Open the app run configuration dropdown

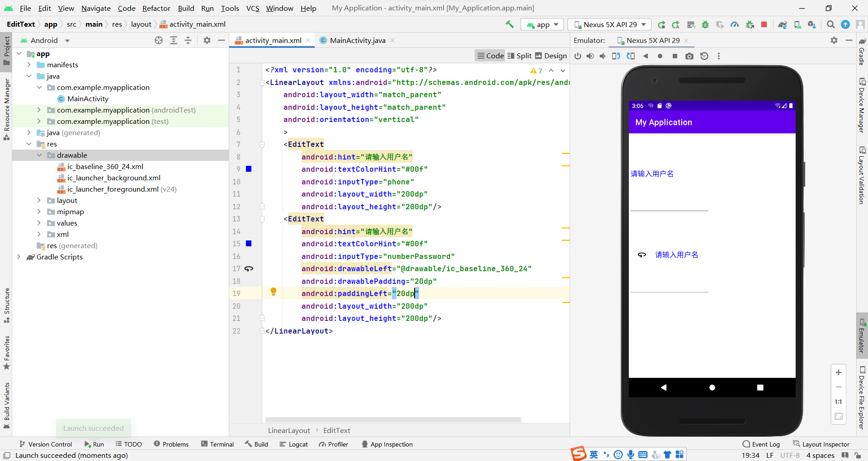(x=542, y=24)
